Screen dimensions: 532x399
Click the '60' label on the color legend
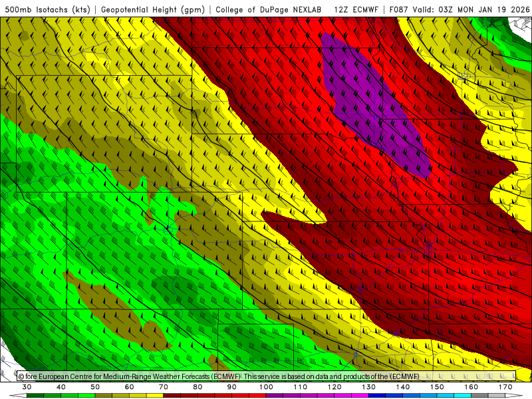click(x=129, y=387)
